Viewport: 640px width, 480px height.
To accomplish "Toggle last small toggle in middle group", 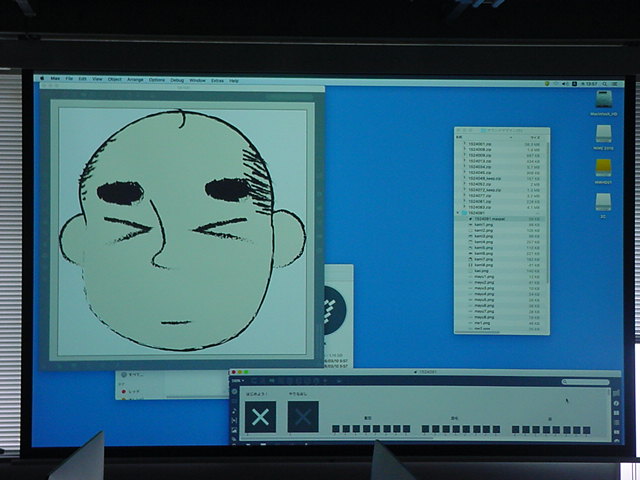I will 496,429.
